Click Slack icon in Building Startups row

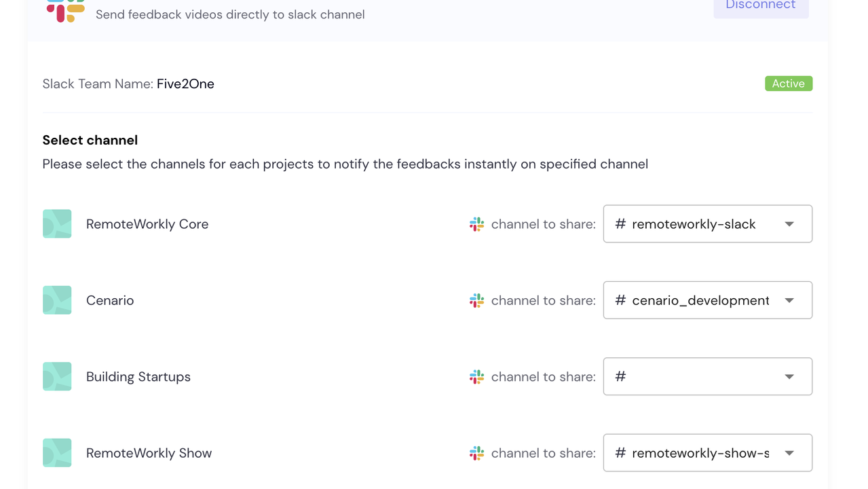click(x=477, y=376)
